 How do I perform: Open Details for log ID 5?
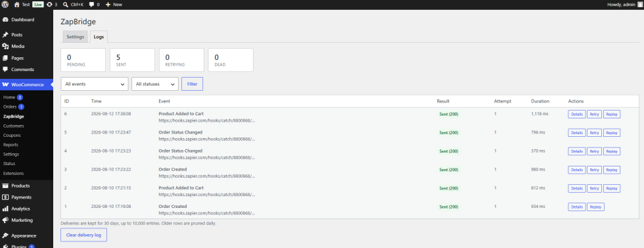[577, 133]
